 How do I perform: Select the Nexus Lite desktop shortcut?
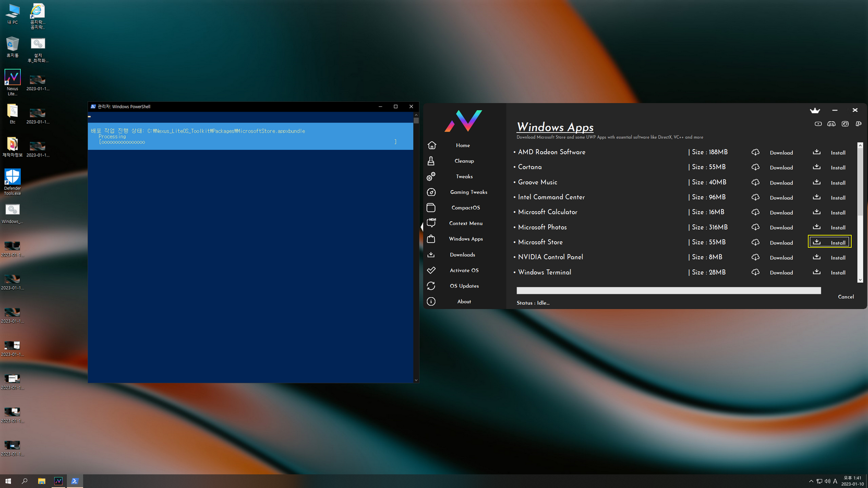[13, 82]
